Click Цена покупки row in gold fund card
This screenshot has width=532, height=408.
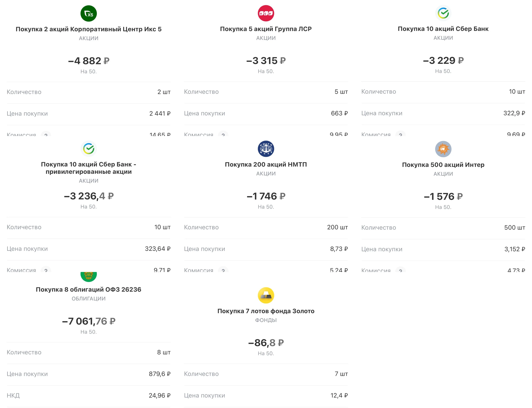[x=266, y=396]
